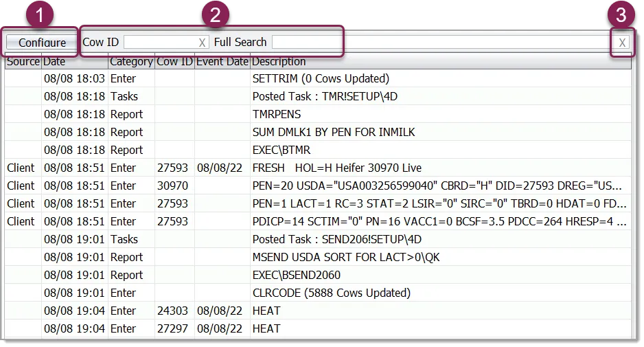The width and height of the screenshot is (644, 347).
Task: Select description starting PDICP=14 SCTIM
Action: [x=439, y=222]
